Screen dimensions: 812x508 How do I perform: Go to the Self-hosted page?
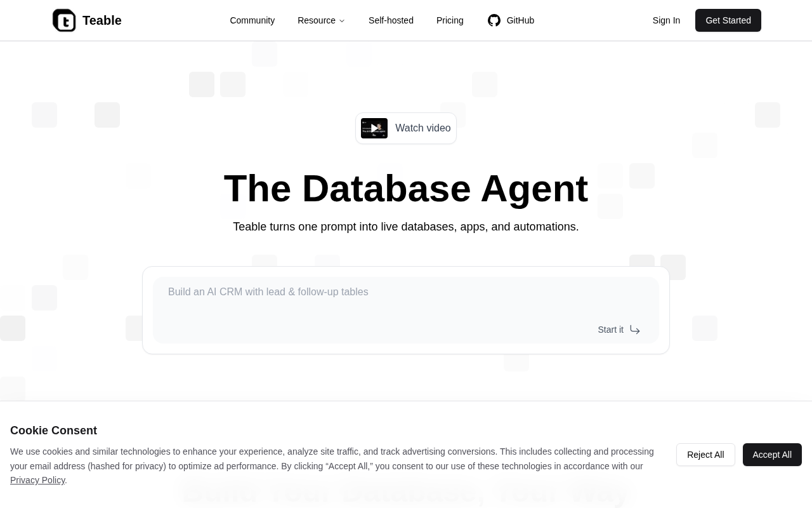point(391,20)
